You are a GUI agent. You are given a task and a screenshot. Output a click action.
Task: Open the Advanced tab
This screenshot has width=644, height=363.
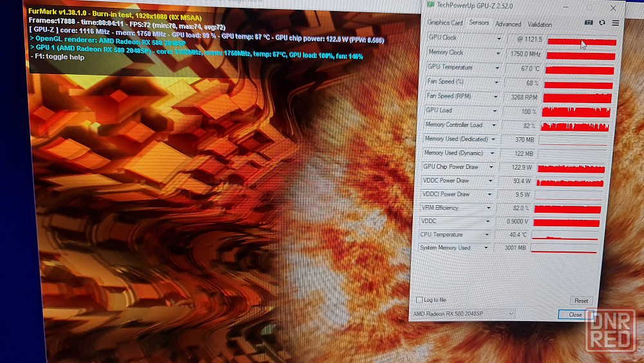(x=508, y=25)
